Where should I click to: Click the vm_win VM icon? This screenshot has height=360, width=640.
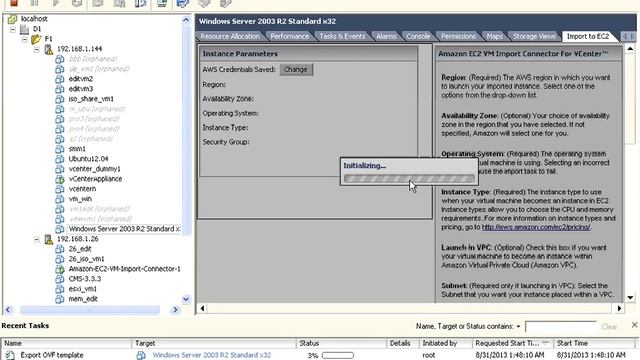[x=60, y=199]
